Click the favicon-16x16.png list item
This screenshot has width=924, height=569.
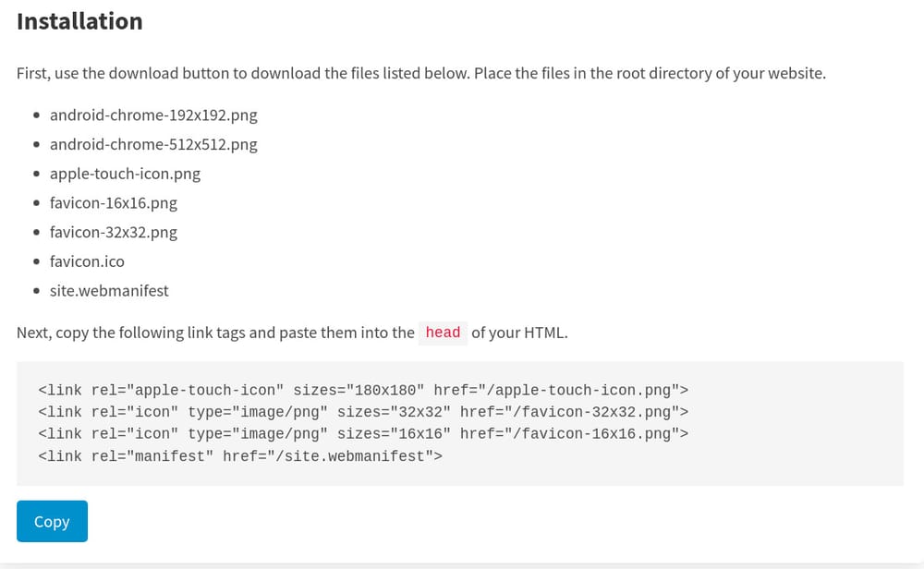[x=114, y=202]
